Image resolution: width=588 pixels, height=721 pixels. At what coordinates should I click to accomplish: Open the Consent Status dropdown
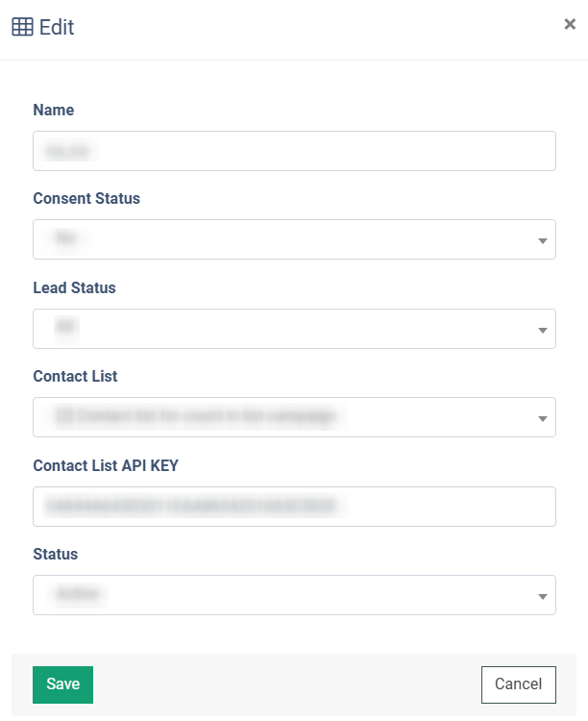pyautogui.click(x=284, y=239)
